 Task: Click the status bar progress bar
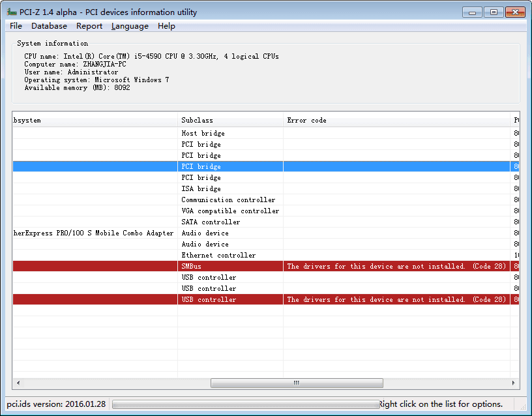click(246, 404)
